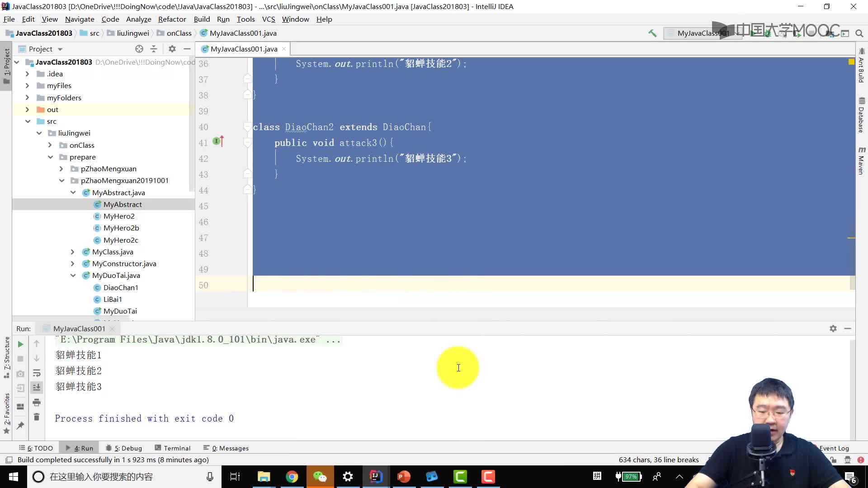Toggle visibility of MyDuoTai.java node
This screenshot has height=488, width=868.
pos(73,275)
